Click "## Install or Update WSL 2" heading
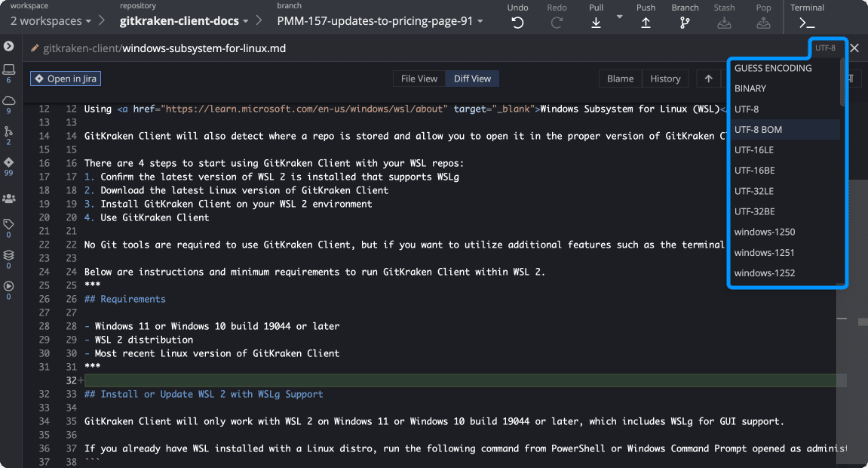 [x=204, y=394]
